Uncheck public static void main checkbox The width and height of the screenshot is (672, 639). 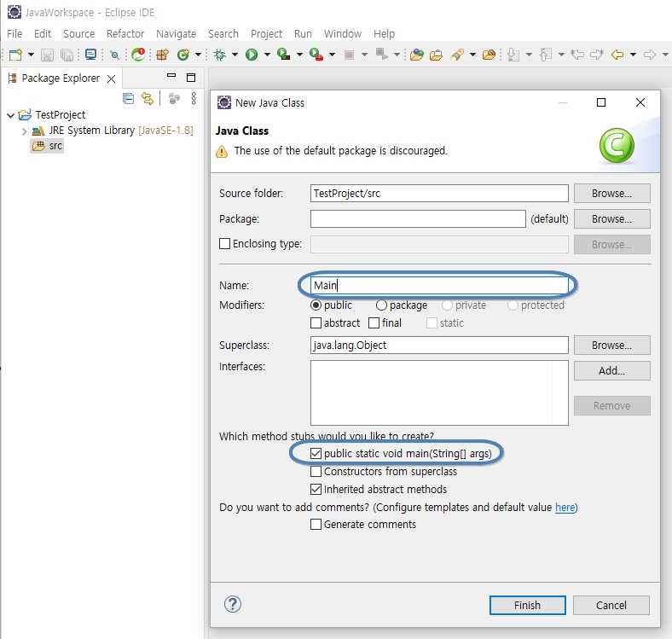316,454
